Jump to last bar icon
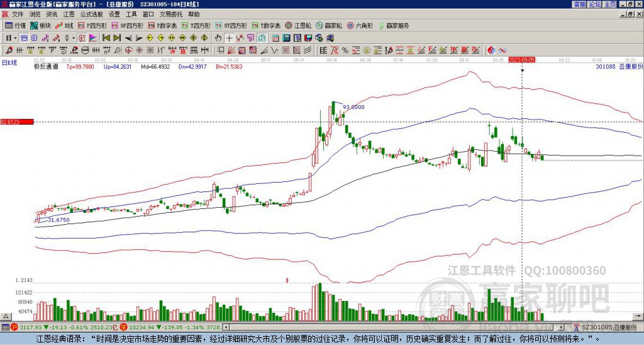Image resolution: width=644 pixels, height=345 pixels. pyautogui.click(x=117, y=38)
